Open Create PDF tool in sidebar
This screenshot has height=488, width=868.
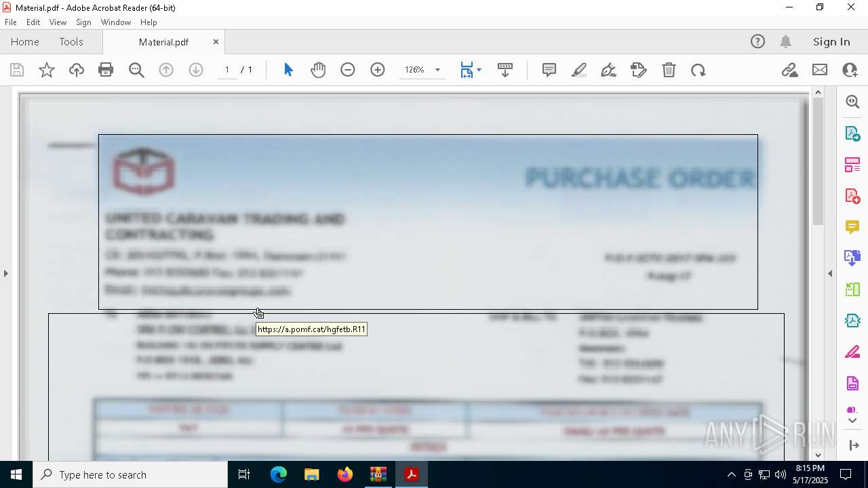(x=852, y=195)
